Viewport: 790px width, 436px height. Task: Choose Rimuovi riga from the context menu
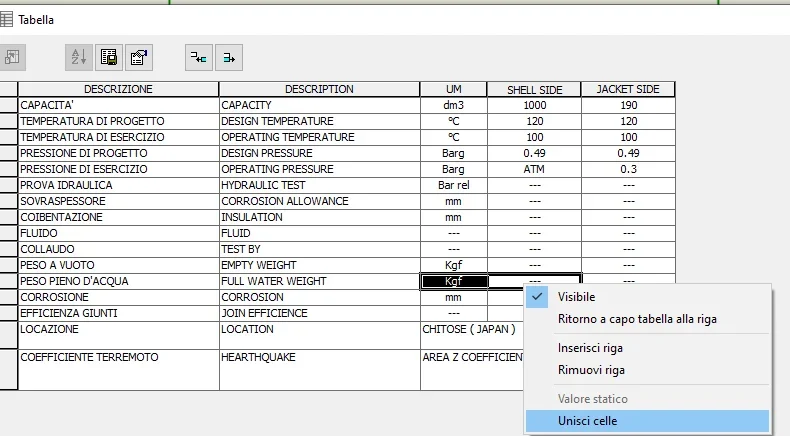[591, 370]
